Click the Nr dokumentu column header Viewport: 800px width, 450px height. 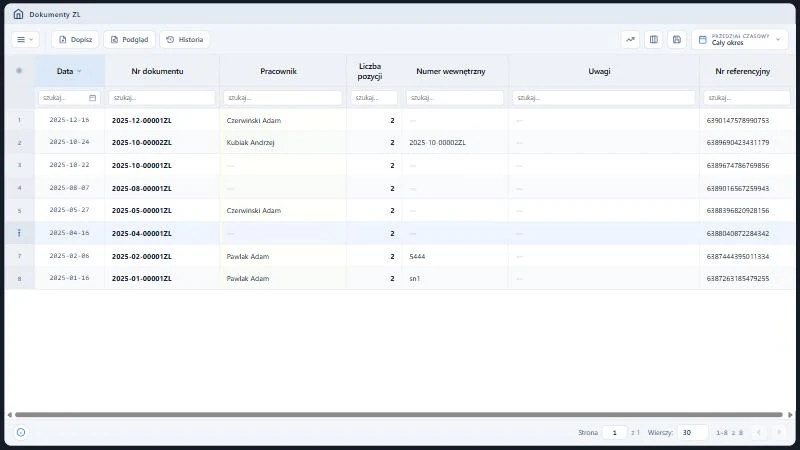click(x=157, y=71)
